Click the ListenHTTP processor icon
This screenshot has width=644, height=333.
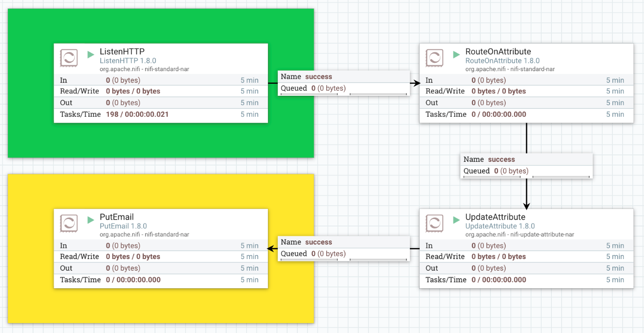(69, 58)
